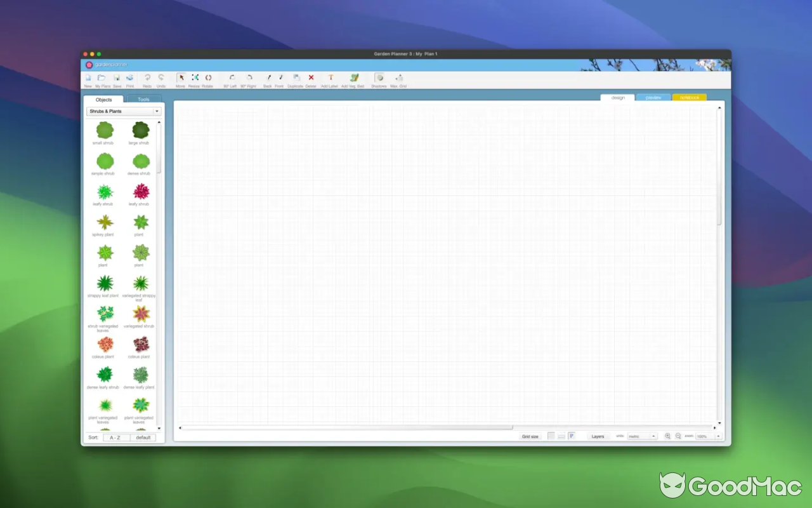Switch to the Tools tab
This screenshot has width=812, height=508.
[x=144, y=99]
